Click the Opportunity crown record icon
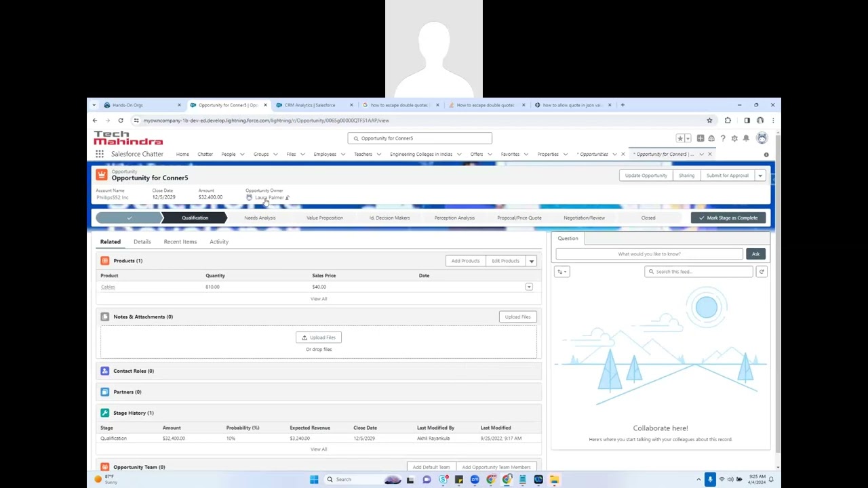 [x=102, y=175]
